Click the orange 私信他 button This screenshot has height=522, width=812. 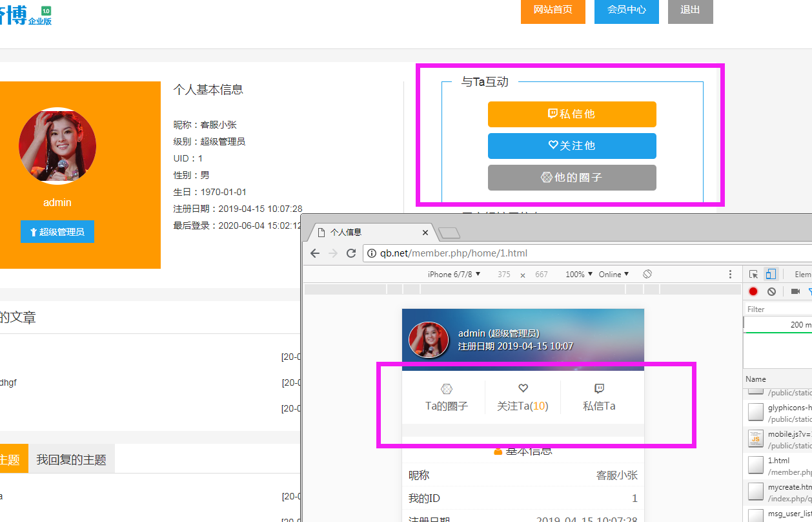point(572,114)
